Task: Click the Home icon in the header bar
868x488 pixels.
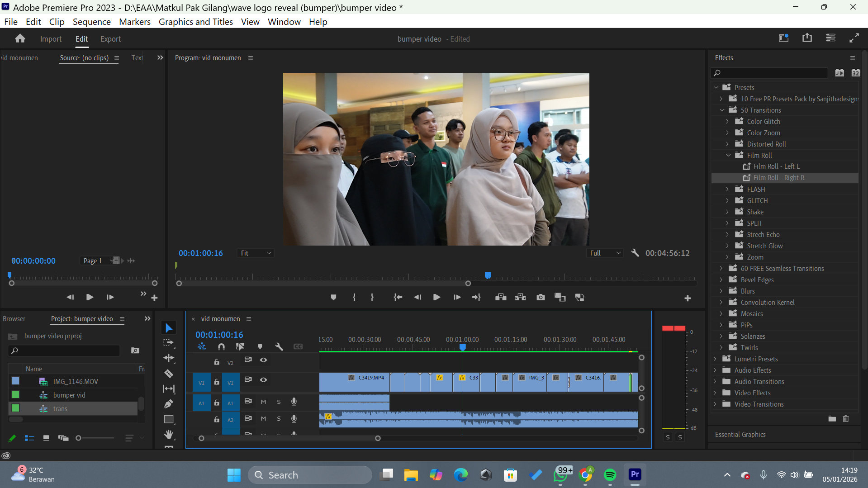Action: pyautogui.click(x=19, y=38)
